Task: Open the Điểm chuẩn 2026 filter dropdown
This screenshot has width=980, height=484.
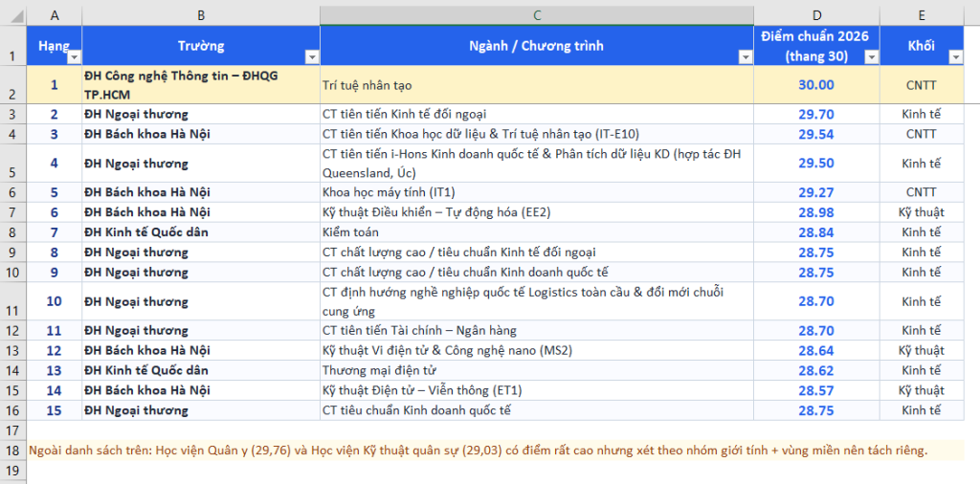Action: coord(872,57)
